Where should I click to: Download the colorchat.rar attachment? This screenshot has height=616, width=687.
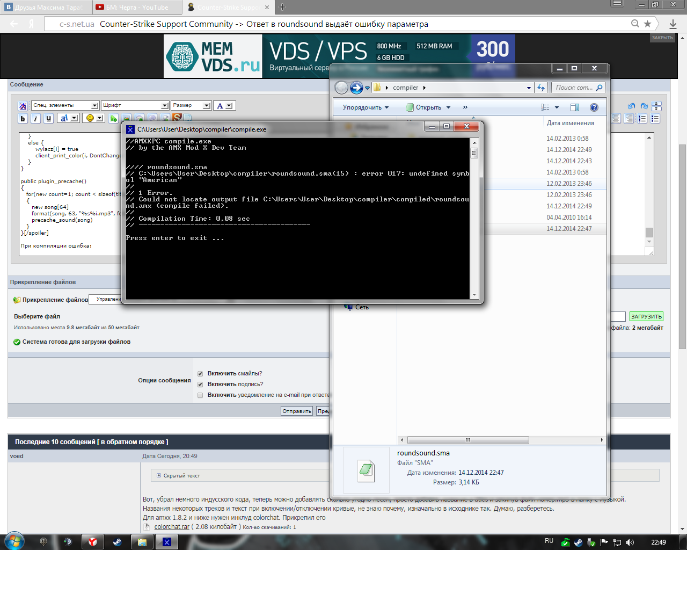(x=172, y=527)
